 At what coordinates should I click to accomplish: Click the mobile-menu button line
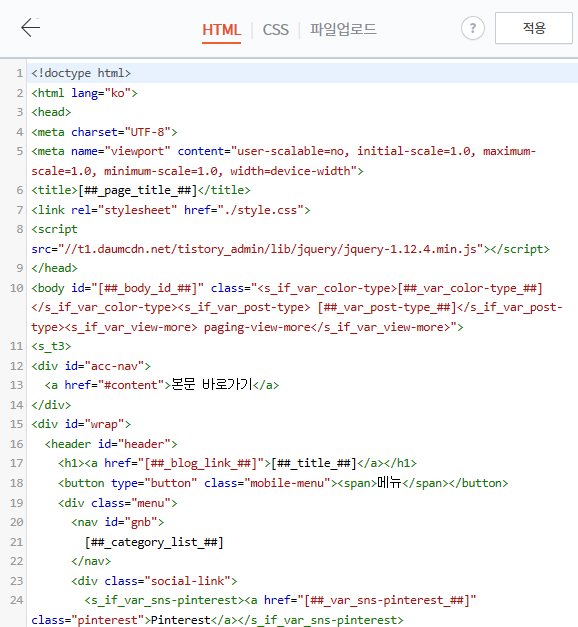[283, 483]
